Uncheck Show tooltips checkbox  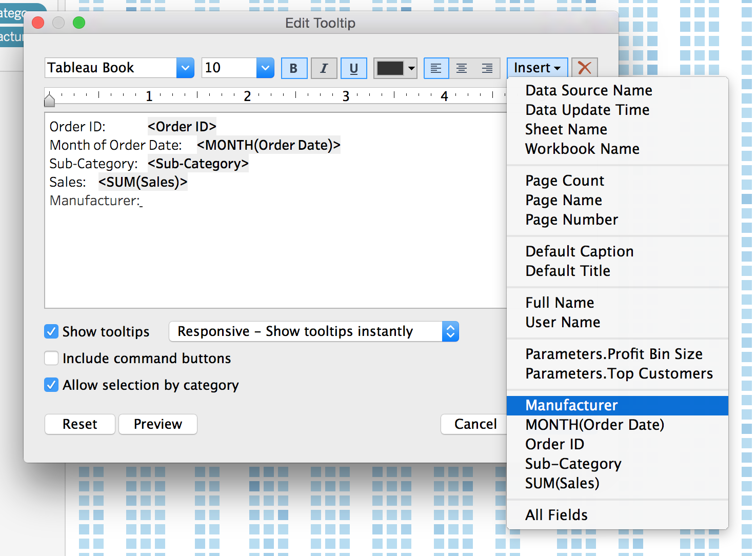[51, 331]
